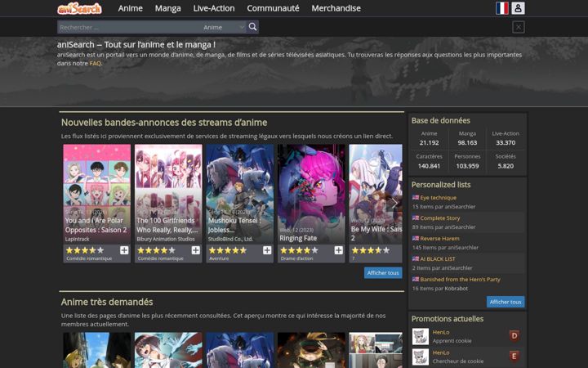Click the Live-Action count 33.370
The height and width of the screenshot is (368, 588).
(506, 142)
